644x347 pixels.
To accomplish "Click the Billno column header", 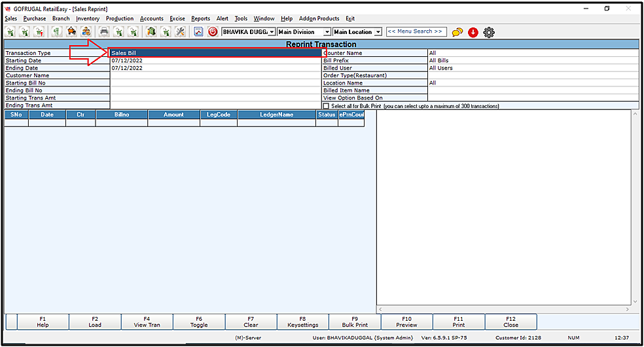I will click(x=122, y=115).
